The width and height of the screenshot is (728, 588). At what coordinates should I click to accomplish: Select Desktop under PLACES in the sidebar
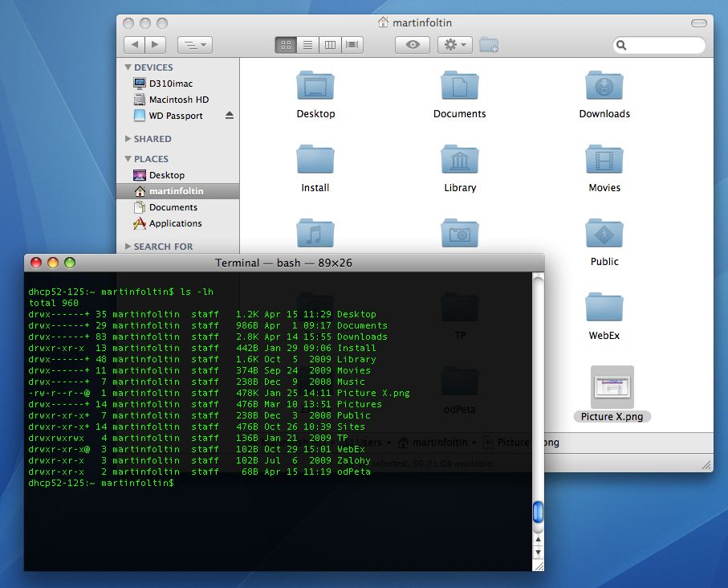(x=178, y=175)
